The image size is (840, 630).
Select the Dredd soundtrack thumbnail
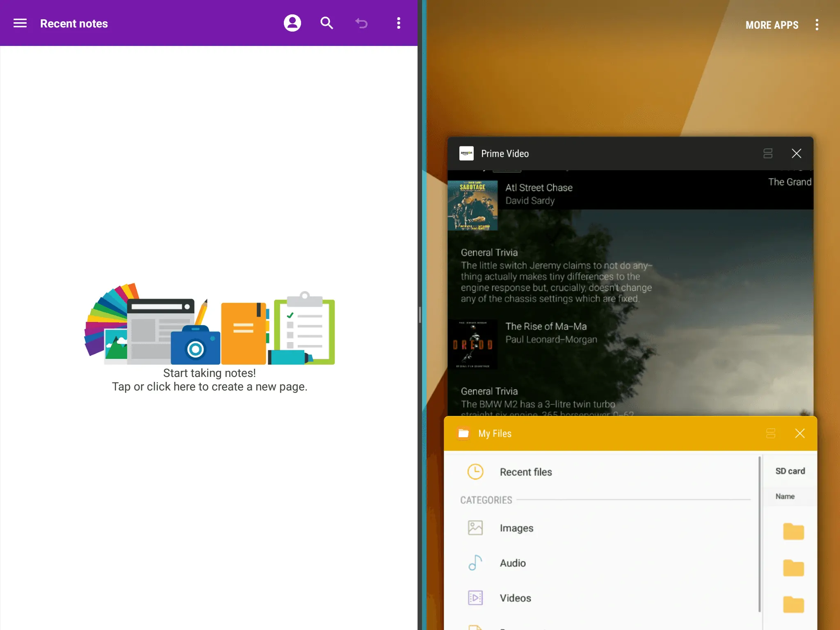(x=472, y=344)
